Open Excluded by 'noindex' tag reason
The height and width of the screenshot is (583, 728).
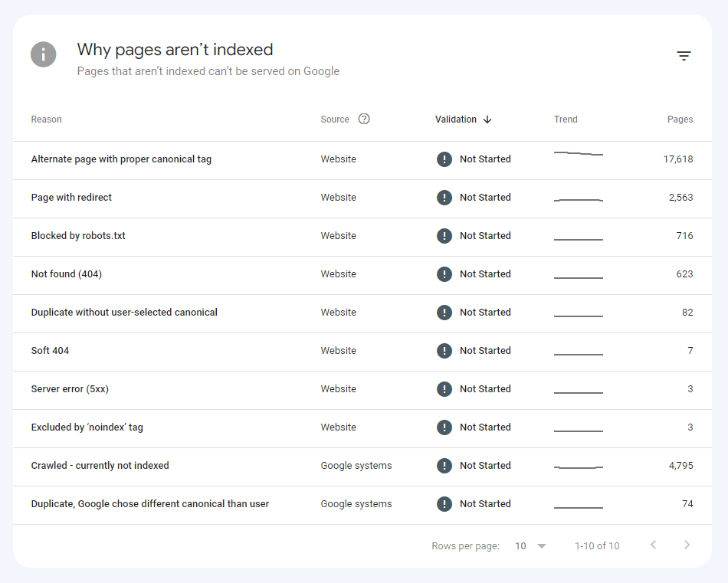point(87,427)
